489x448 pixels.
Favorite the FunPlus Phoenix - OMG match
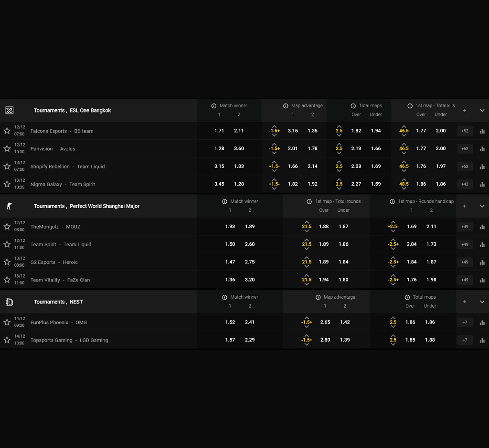7,322
